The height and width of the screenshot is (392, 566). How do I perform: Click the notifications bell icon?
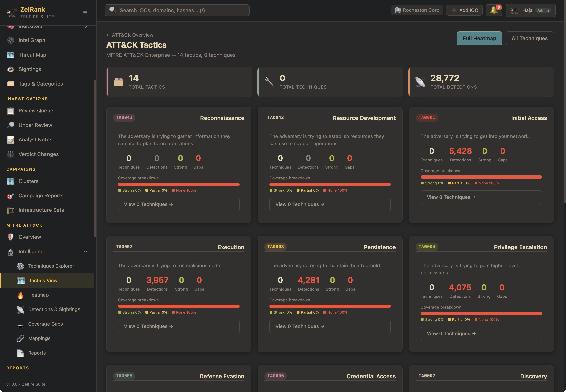tap(494, 10)
